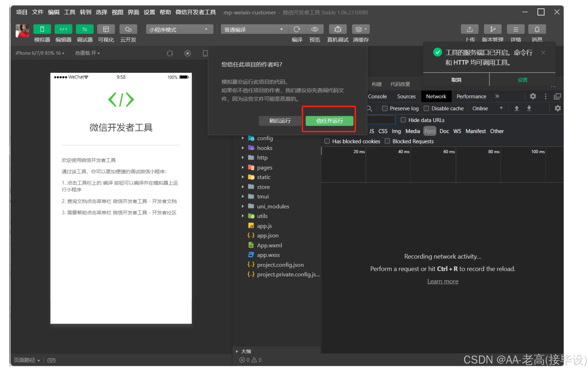Enable Disable cache checkbox
This screenshot has width=588, height=370.
tap(426, 108)
